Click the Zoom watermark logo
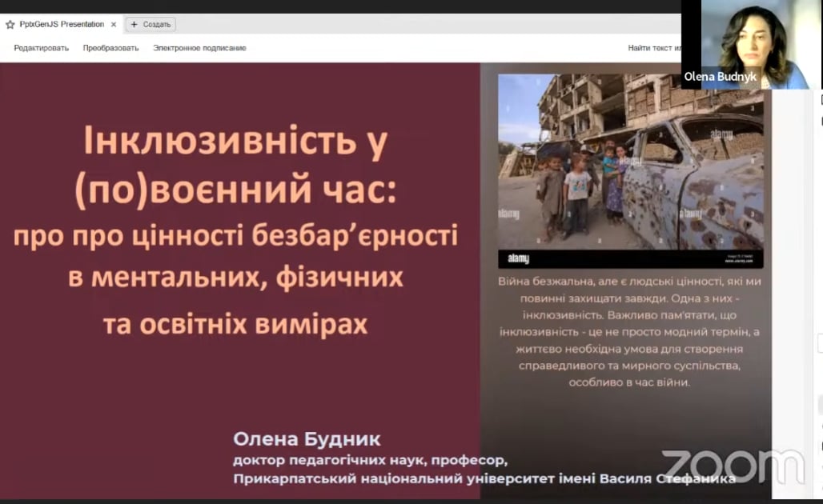The image size is (823, 504). [732, 466]
